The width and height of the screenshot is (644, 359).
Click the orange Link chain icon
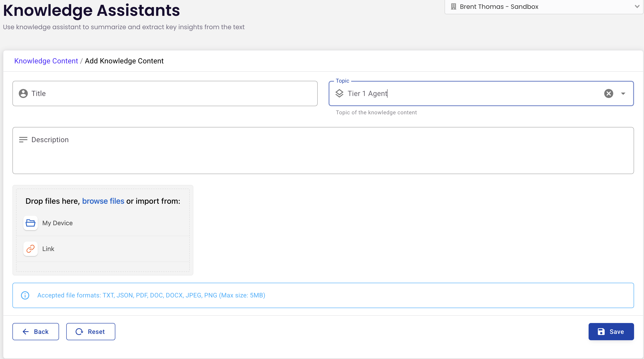[x=31, y=249]
